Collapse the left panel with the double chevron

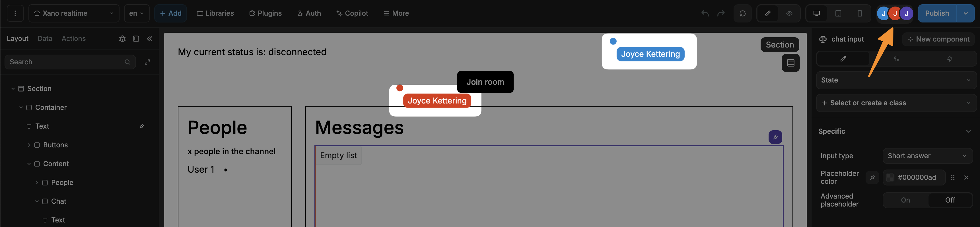[149, 38]
